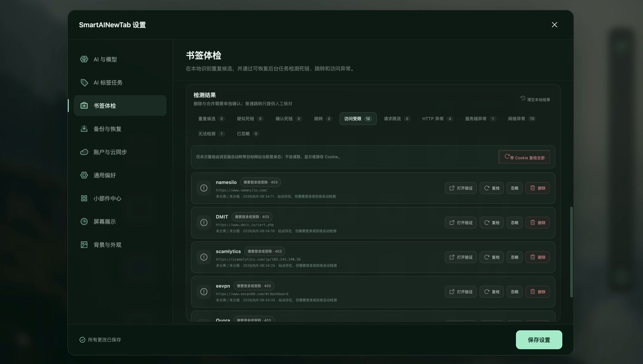The height and width of the screenshot is (364, 643).
Task: Click the warning icon on DMIT row
Action: tap(204, 223)
